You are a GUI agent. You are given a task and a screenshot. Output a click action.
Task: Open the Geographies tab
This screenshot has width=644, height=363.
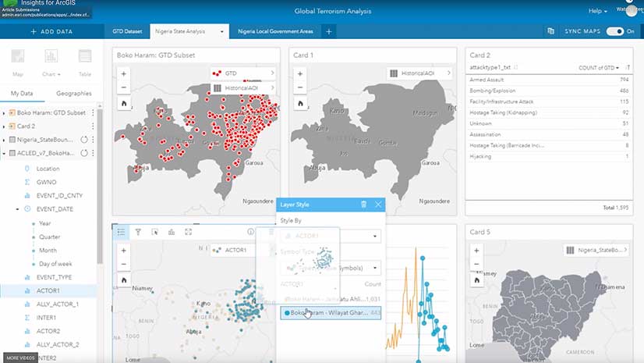(x=74, y=94)
